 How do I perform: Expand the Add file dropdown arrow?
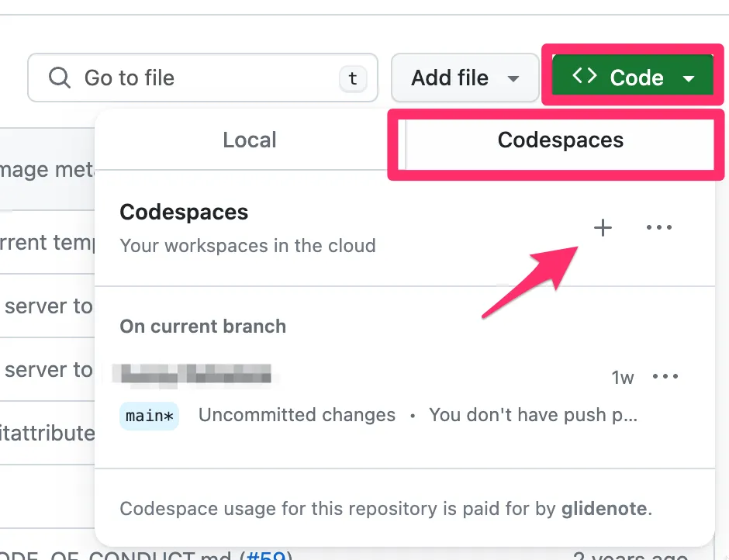coord(513,78)
